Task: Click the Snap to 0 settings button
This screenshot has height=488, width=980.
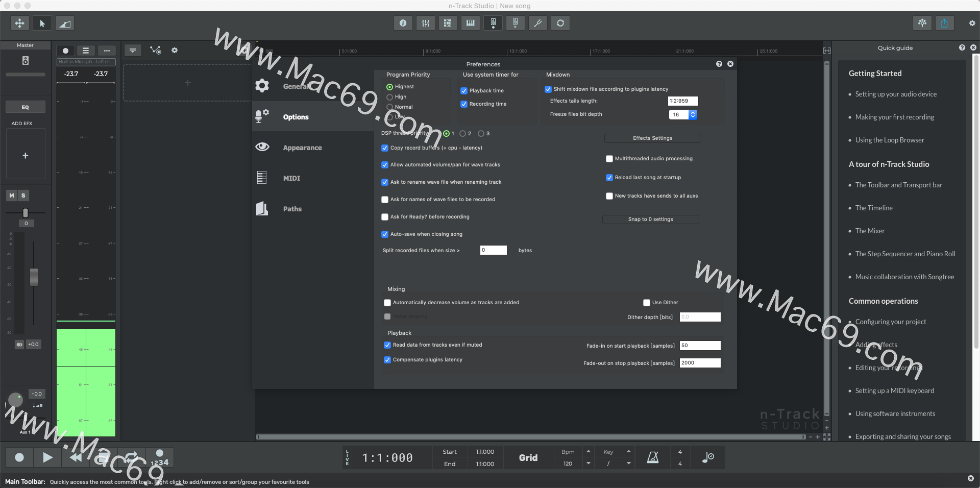Action: 650,219
